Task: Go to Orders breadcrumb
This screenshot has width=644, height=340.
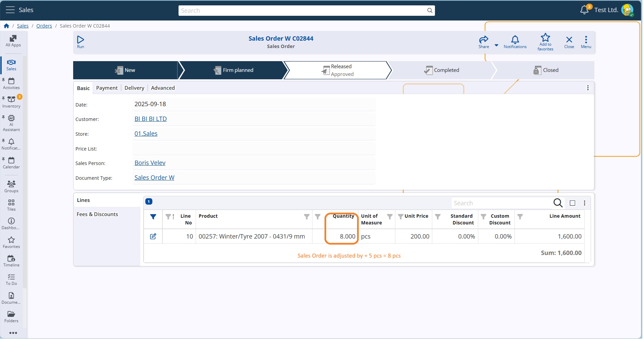Action: pos(44,26)
